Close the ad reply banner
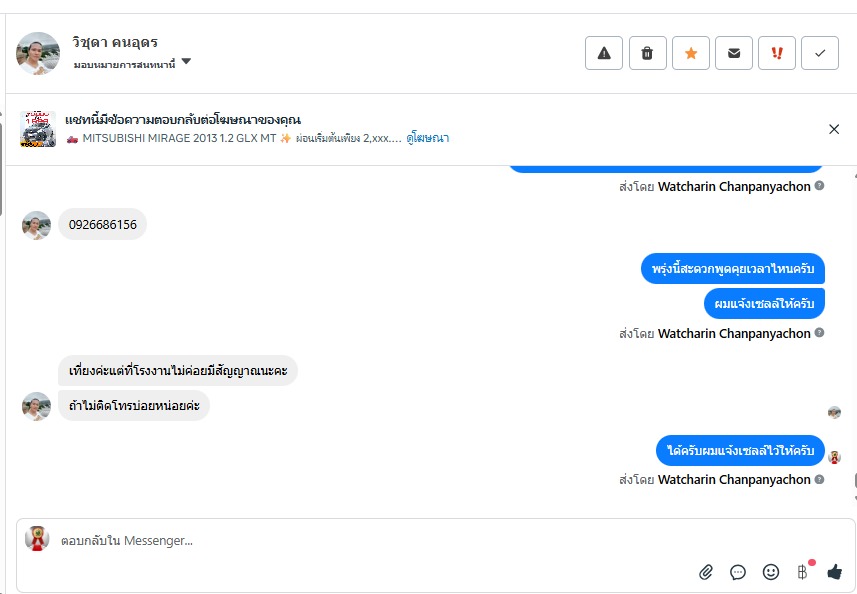 [834, 129]
